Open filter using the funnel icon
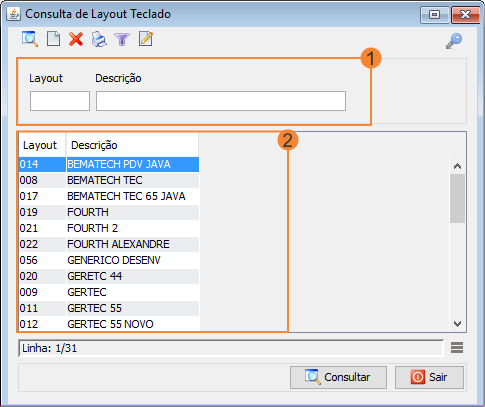Viewport: 485px width, 407px height. (x=122, y=39)
